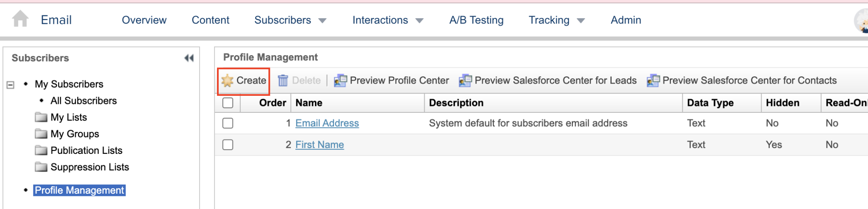Click 'System default for subscribers email address' description
This screenshot has height=209, width=868.
pos(528,123)
